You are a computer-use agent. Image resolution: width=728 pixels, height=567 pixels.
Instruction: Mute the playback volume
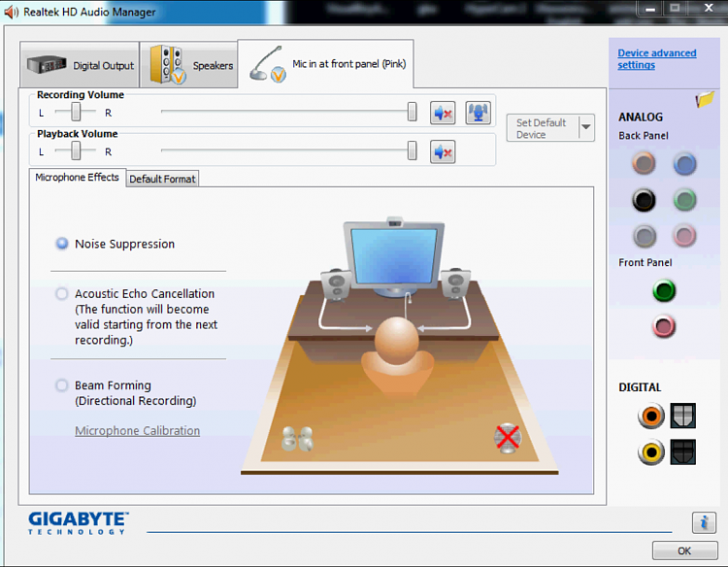[444, 151]
